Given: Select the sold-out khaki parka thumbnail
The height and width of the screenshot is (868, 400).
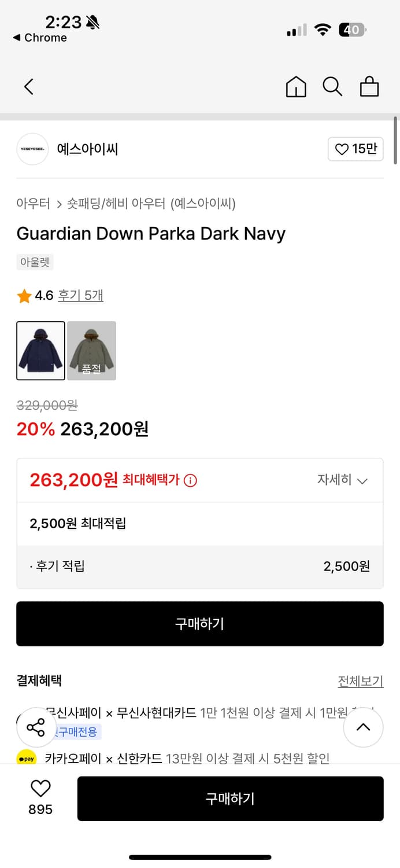Looking at the screenshot, I should 91,351.
